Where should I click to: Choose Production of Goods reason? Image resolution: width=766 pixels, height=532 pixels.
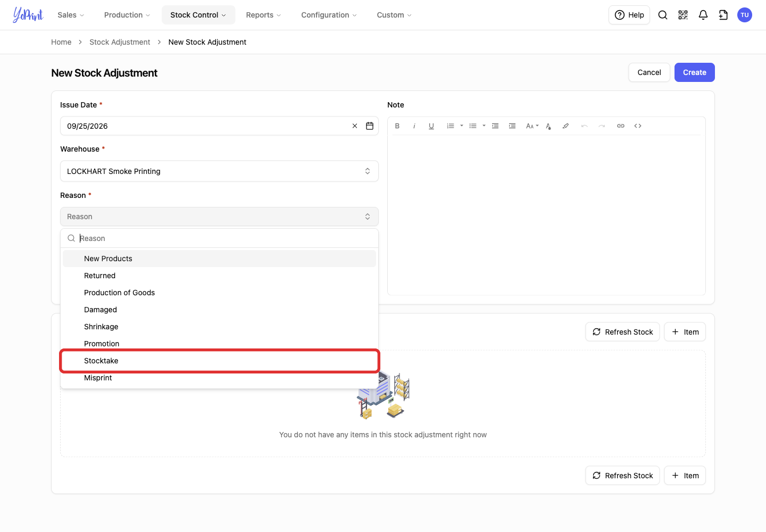point(219,293)
